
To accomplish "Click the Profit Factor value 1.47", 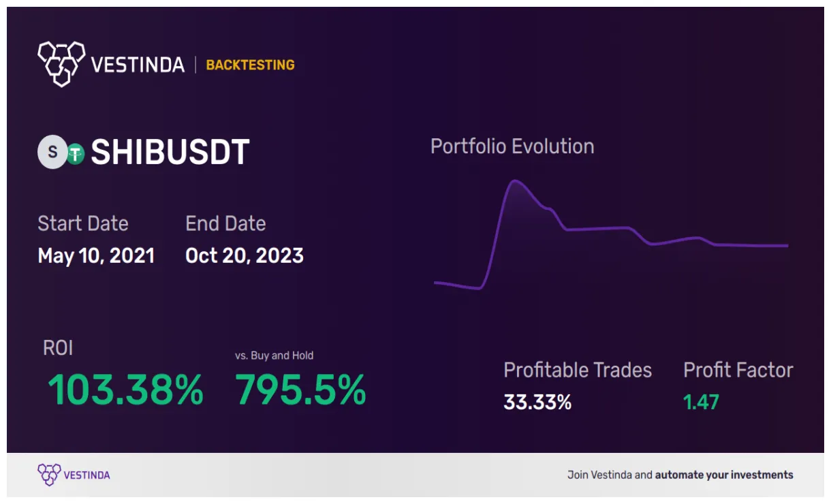I will pyautogui.click(x=701, y=403).
